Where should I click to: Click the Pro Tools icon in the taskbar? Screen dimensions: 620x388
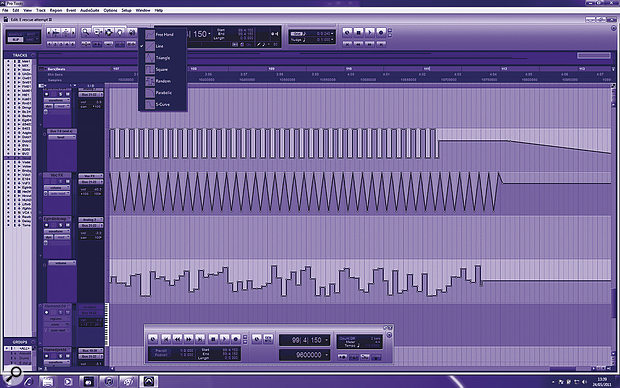[x=148, y=381]
